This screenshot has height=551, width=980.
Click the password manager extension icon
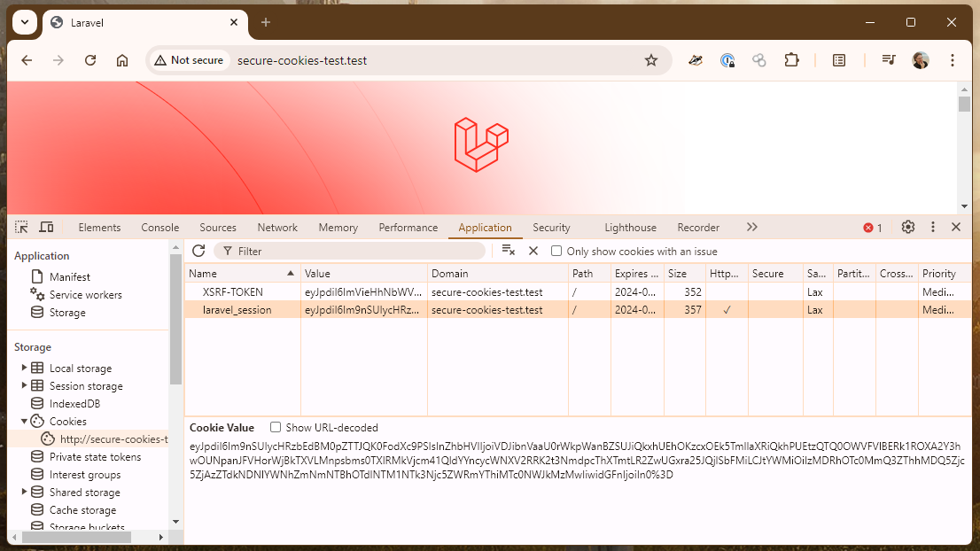(727, 60)
